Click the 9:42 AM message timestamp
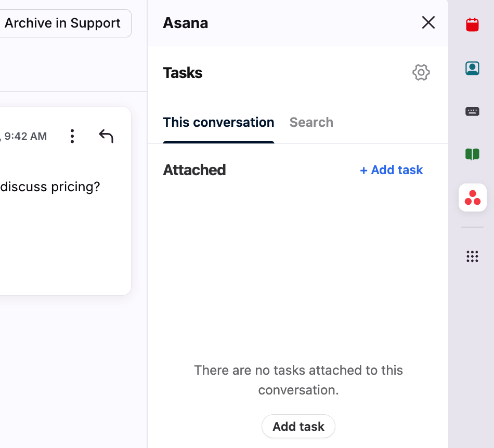Screen dimensions: 494x448 25,136
